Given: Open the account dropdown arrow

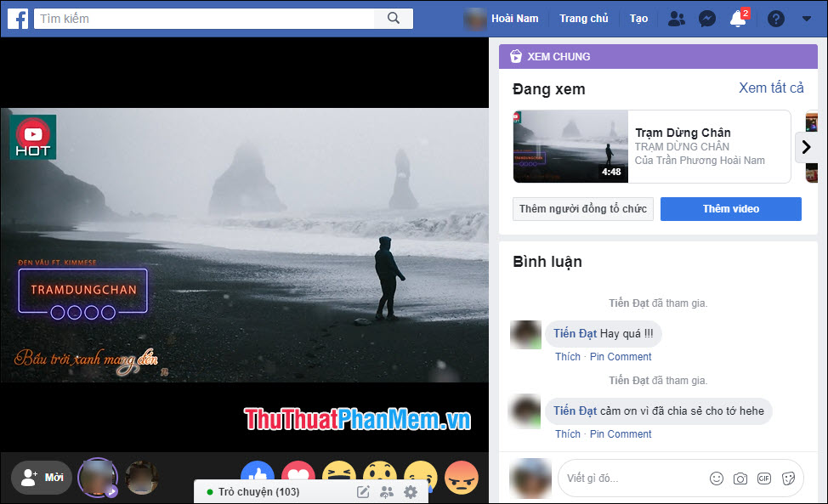Looking at the screenshot, I should pyautogui.click(x=806, y=18).
